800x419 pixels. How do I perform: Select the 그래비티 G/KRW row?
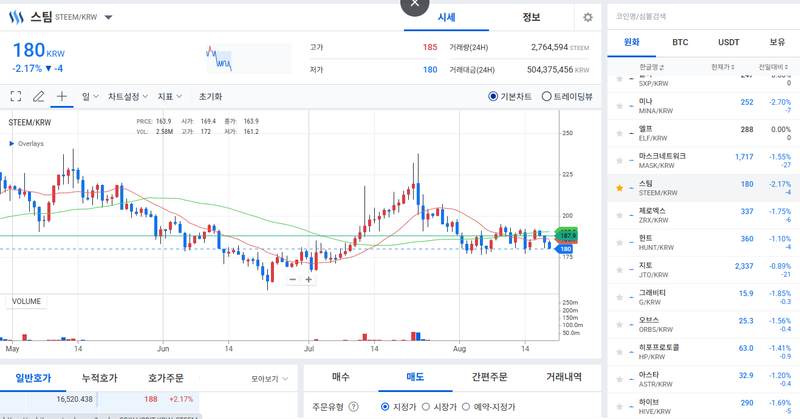704,298
